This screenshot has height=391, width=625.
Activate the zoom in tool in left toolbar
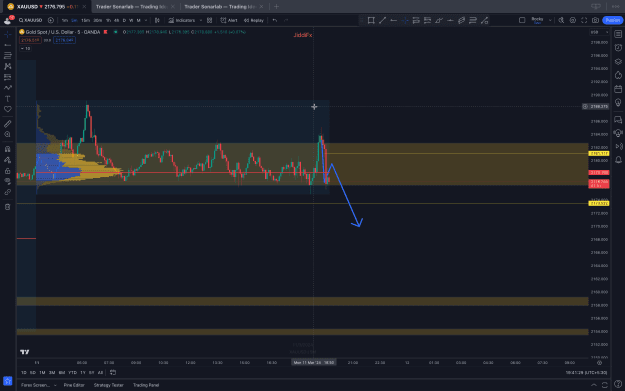pos(8,135)
